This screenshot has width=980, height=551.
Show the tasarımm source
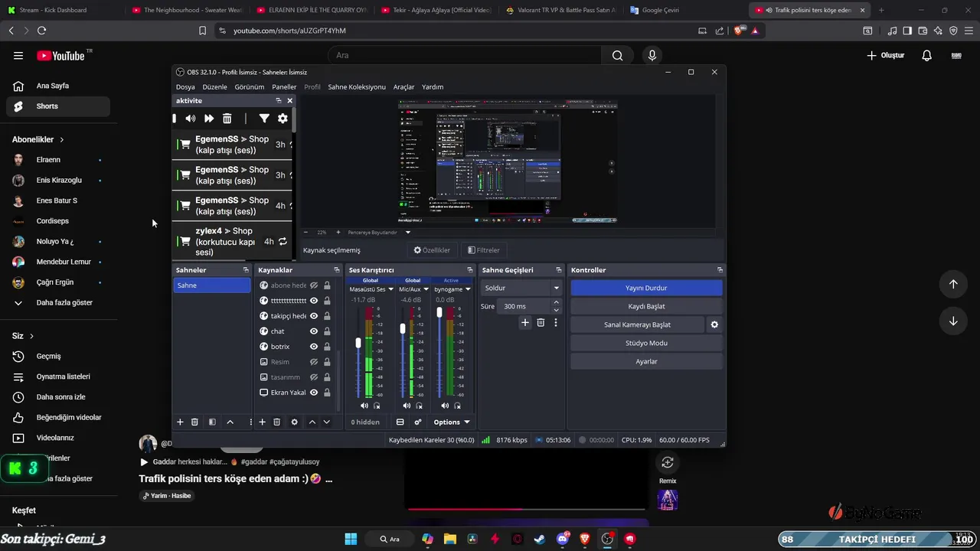[x=314, y=377]
